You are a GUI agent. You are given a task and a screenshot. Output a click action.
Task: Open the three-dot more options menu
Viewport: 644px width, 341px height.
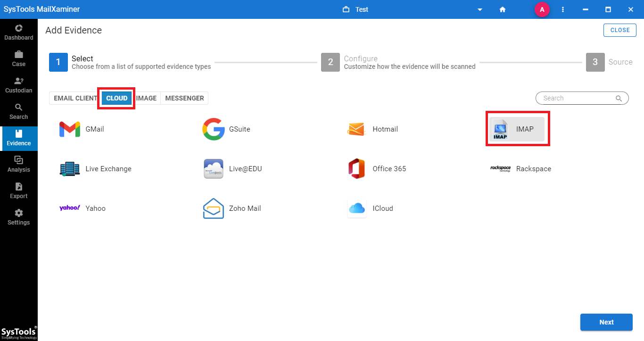[563, 9]
